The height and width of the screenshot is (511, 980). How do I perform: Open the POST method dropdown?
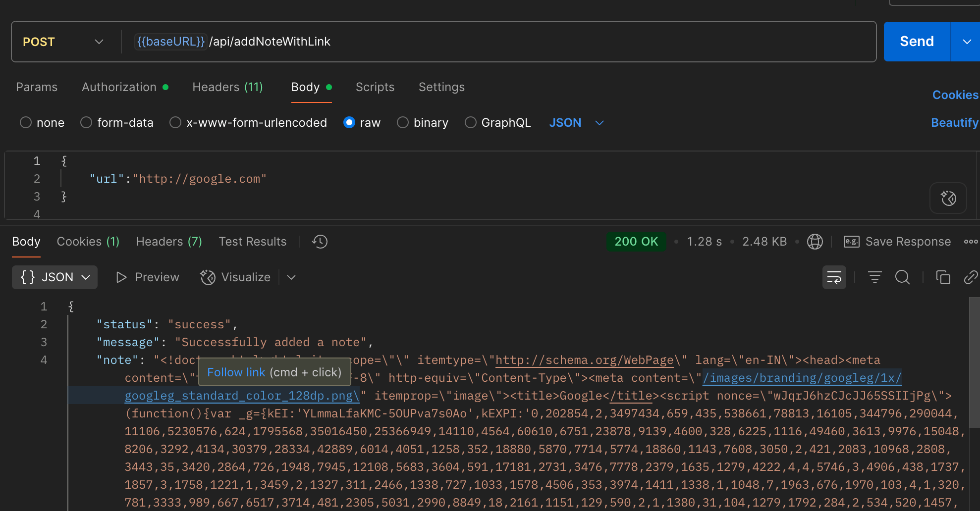pos(63,42)
